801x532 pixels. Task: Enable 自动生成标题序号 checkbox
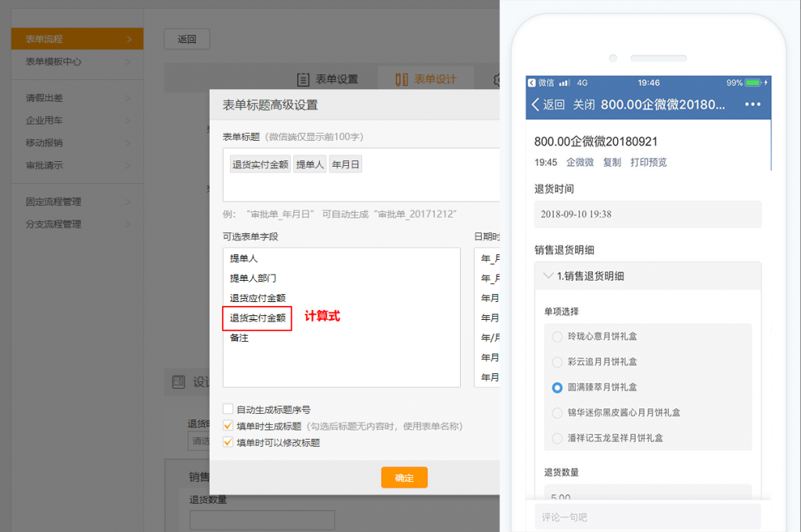tap(228, 409)
